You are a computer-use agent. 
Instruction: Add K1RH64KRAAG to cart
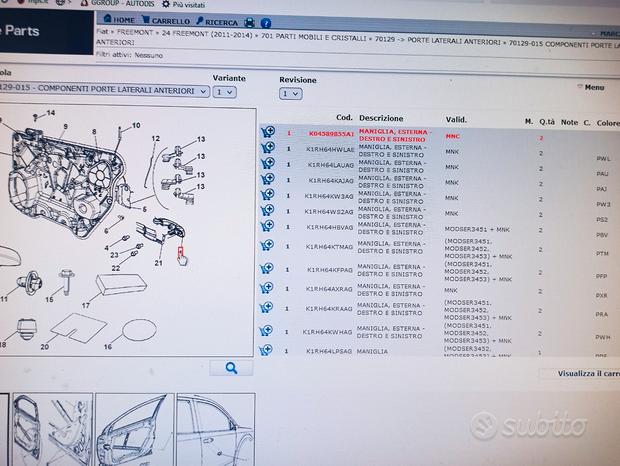[x=266, y=307]
